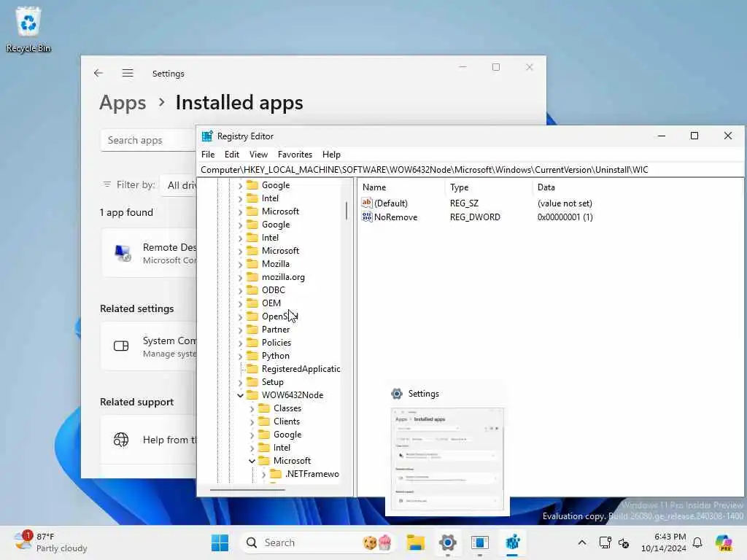This screenshot has height=560, width=747.
Task: Expand the Classes key under WOW6432Node
Action: [x=252, y=408]
